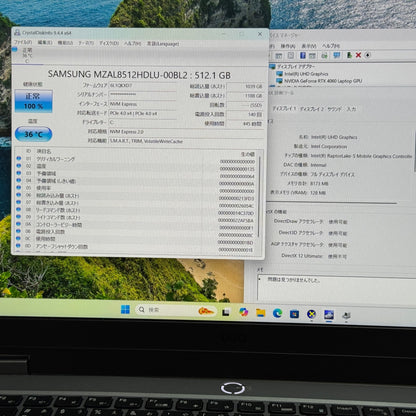Click the power-on count value 140 回
Image resolution: width=416 pixels, height=416 pixels.
click(245, 114)
